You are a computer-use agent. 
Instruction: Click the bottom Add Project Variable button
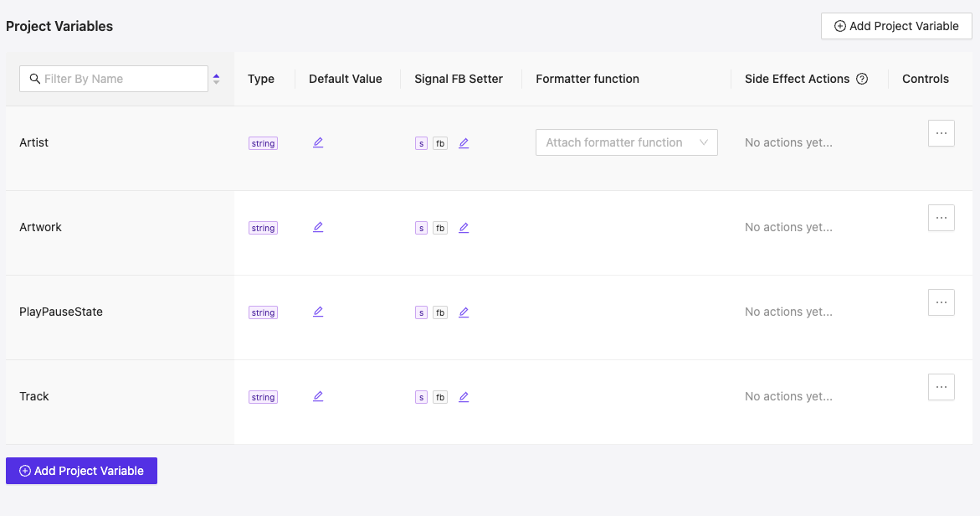(x=81, y=470)
